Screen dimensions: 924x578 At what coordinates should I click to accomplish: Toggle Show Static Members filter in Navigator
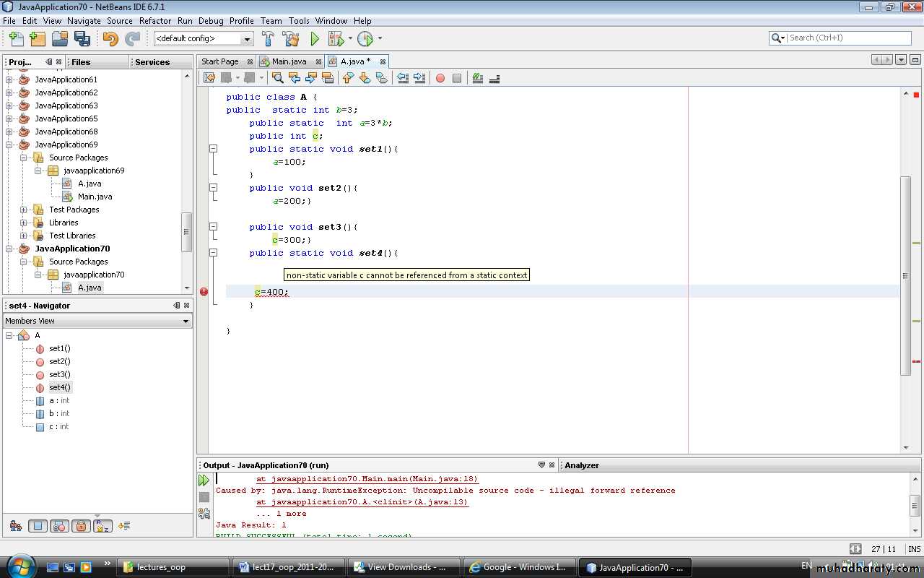tap(60, 526)
